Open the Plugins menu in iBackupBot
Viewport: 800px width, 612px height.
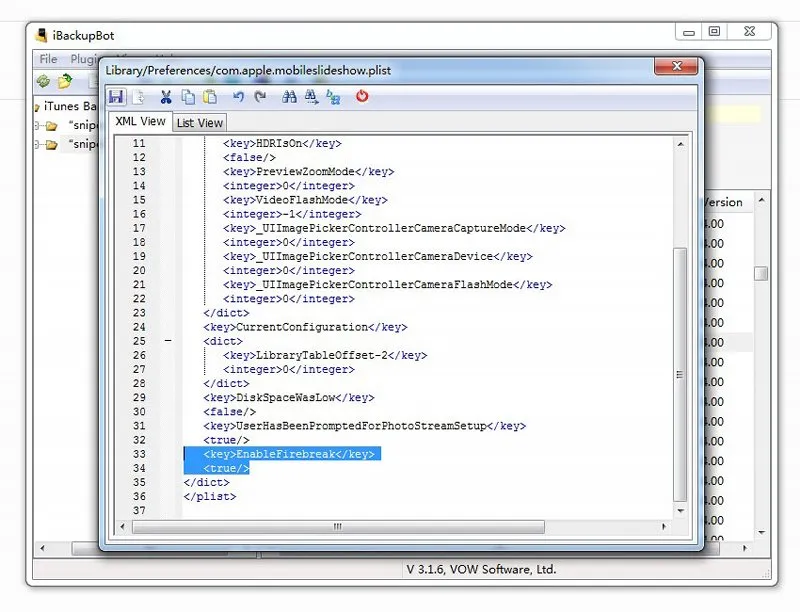(x=83, y=59)
